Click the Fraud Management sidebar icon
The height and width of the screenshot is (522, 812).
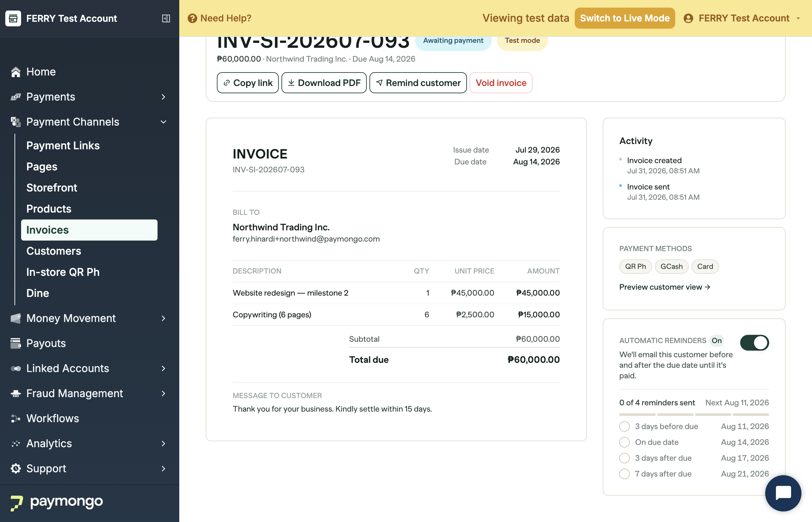tap(15, 393)
